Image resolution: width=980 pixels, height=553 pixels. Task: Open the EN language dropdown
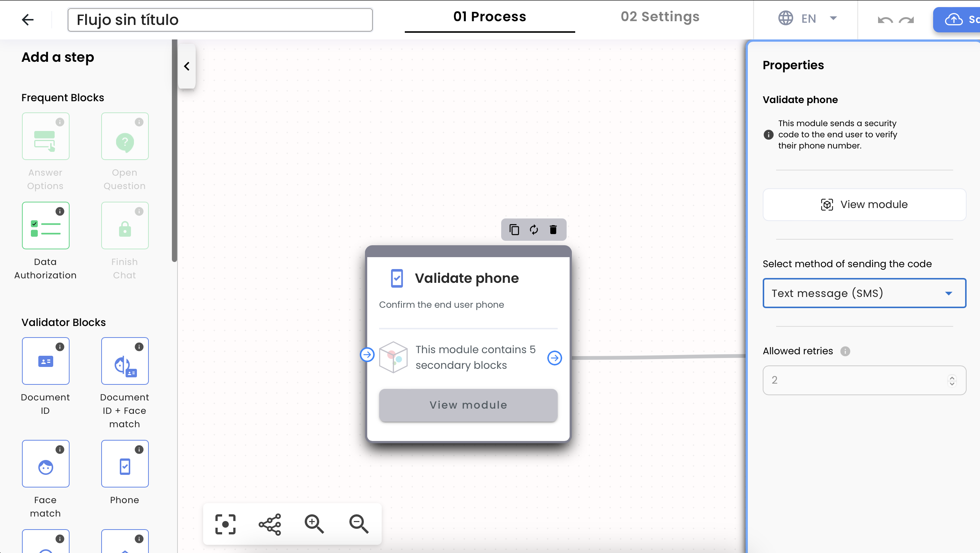[808, 18]
